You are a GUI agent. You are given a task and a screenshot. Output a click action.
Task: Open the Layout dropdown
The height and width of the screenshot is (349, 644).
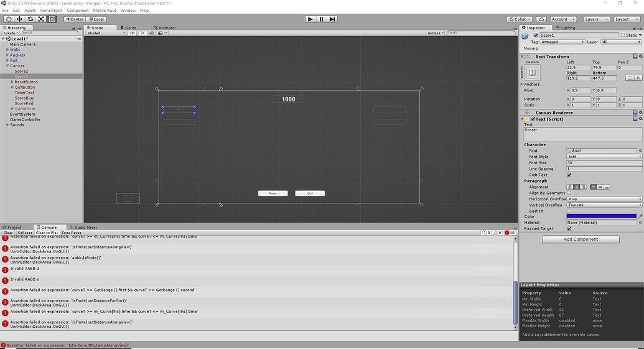(x=627, y=19)
